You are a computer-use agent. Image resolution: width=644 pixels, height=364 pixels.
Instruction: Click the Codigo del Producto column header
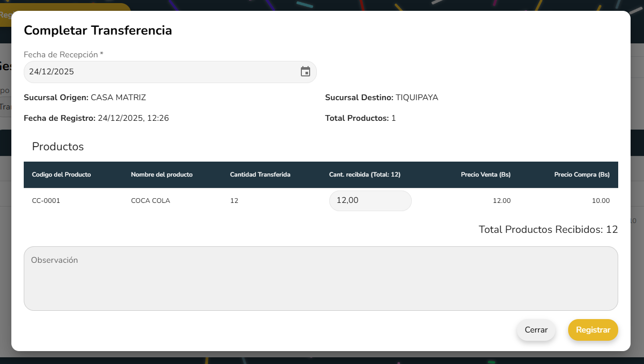coord(61,175)
